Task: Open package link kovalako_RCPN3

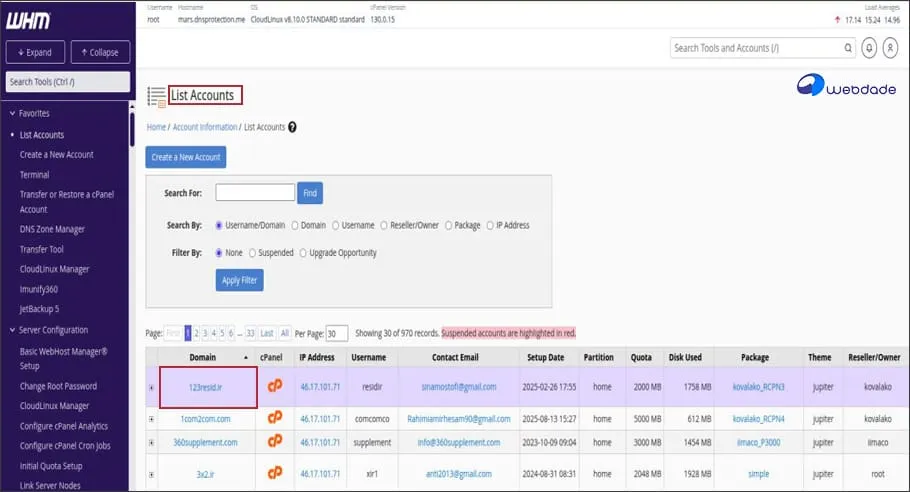Action: pos(758,386)
